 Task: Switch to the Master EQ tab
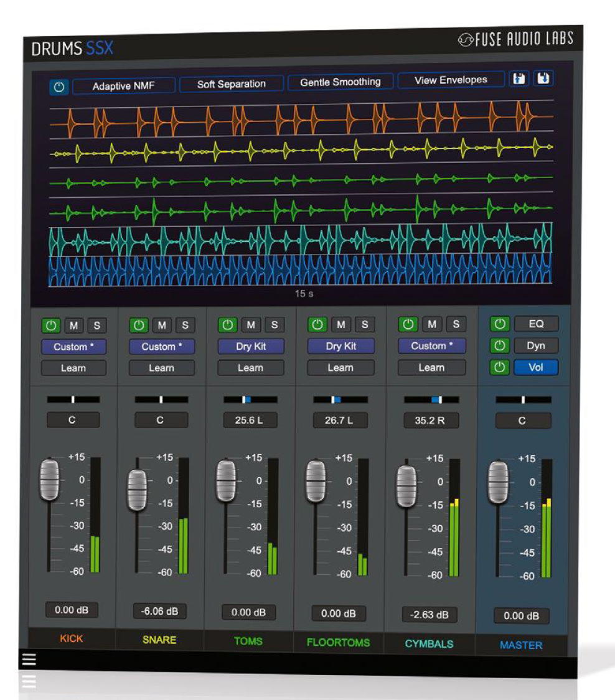536,324
